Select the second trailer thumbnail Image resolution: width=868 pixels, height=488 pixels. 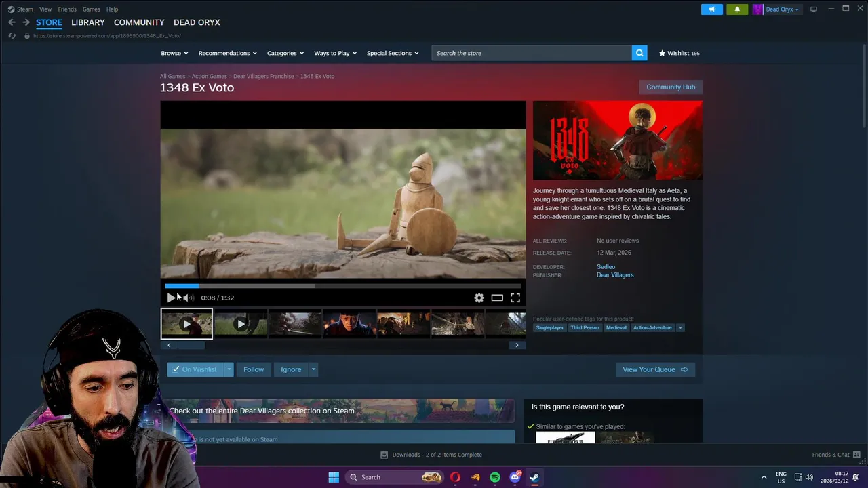click(241, 324)
